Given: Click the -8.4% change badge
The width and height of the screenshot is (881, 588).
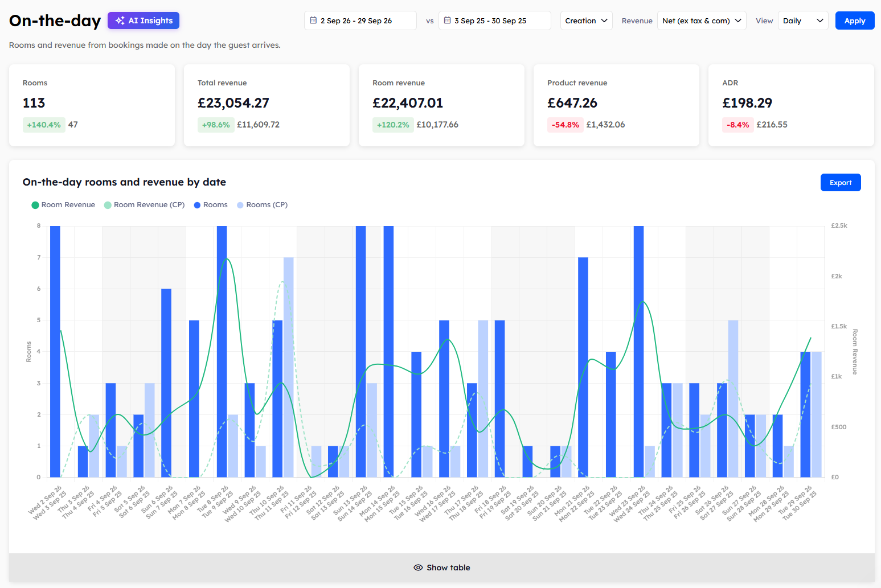Looking at the screenshot, I should point(738,125).
